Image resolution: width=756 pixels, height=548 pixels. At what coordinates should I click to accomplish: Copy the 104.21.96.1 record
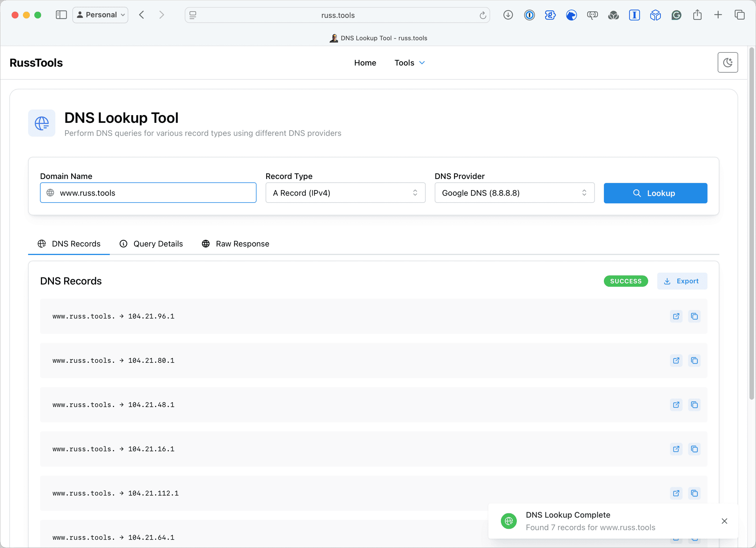click(694, 316)
